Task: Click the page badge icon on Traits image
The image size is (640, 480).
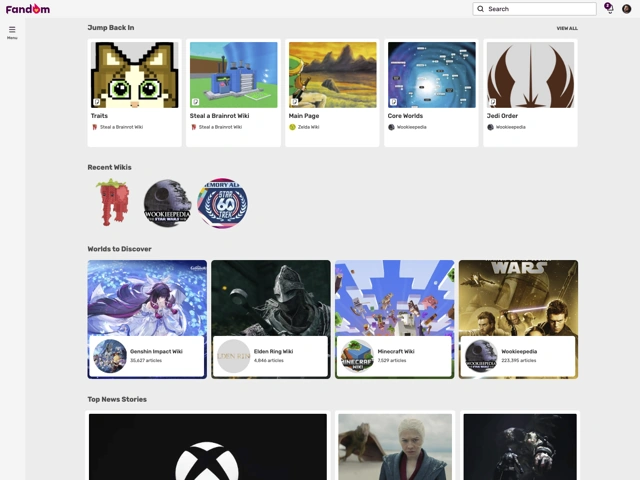Action: pyautogui.click(x=97, y=102)
